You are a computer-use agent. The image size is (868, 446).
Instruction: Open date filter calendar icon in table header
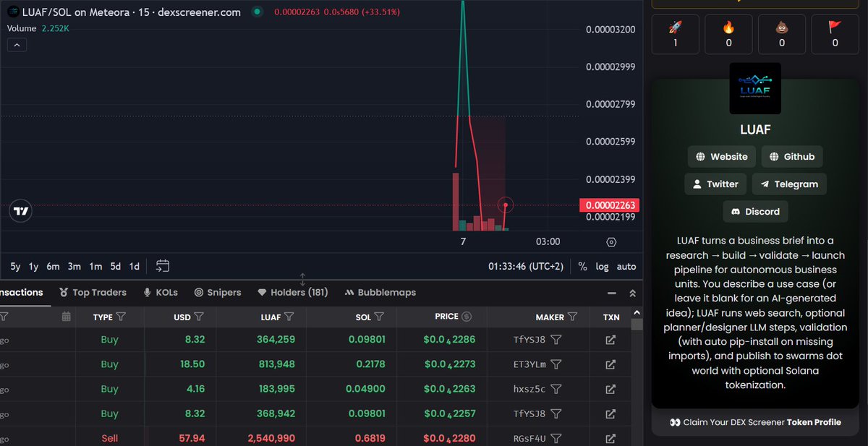(67, 317)
